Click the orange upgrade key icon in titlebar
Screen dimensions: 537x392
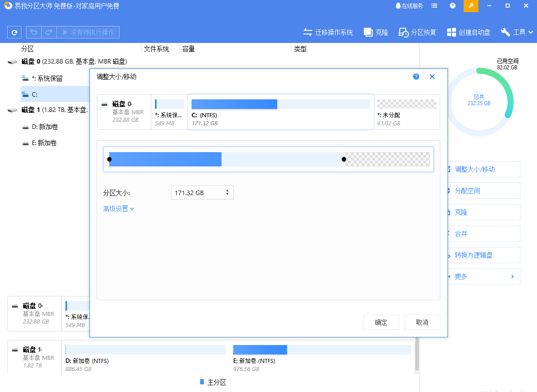[x=471, y=6]
